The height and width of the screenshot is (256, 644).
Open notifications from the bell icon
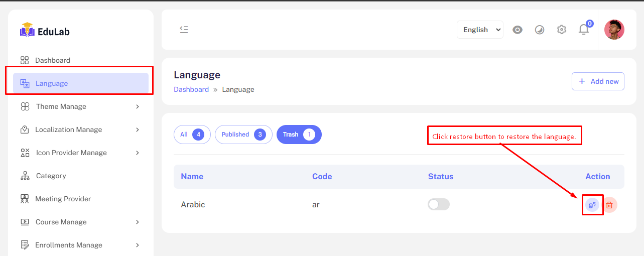click(583, 30)
